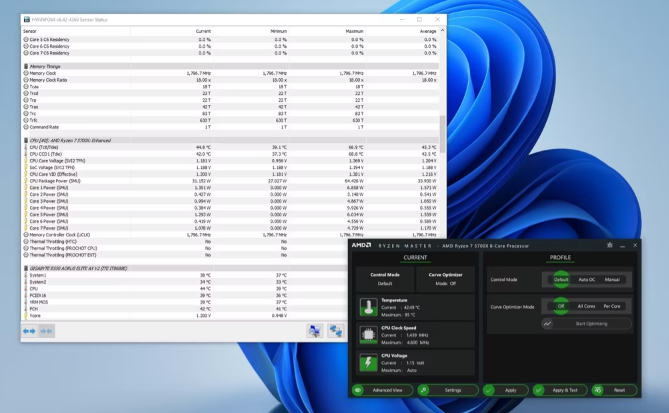Select the CPU [#0]: AMD Ryzen 7 5700X section header
The image size is (669, 413).
230,140
